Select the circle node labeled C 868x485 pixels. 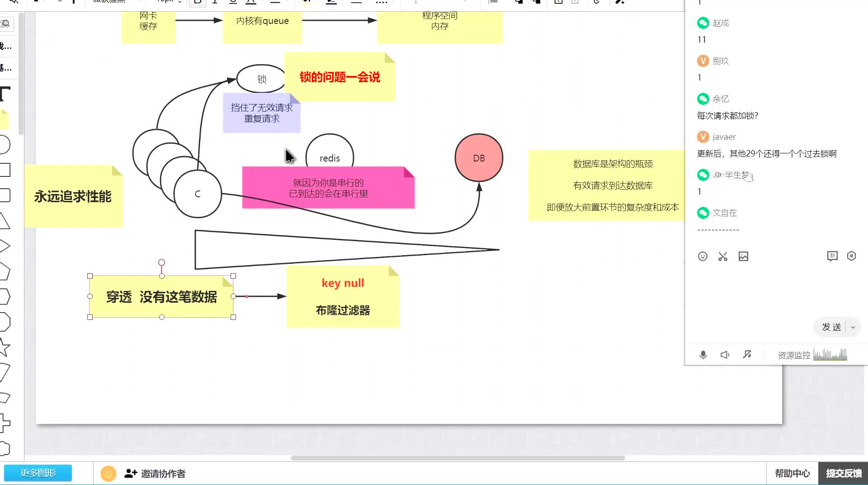coord(198,194)
